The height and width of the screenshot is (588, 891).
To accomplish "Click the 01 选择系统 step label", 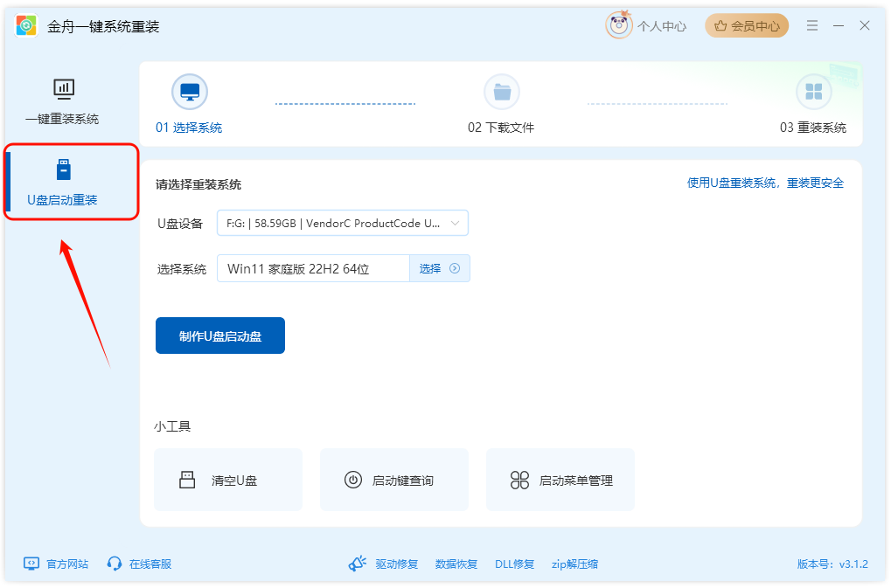I will (x=189, y=128).
